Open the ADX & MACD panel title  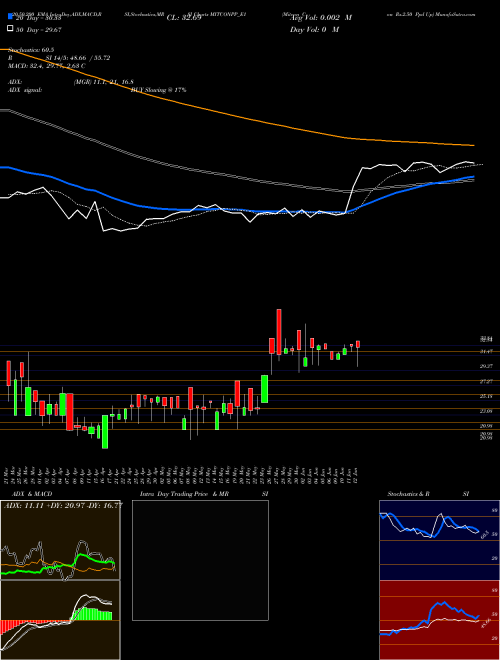click(x=32, y=494)
